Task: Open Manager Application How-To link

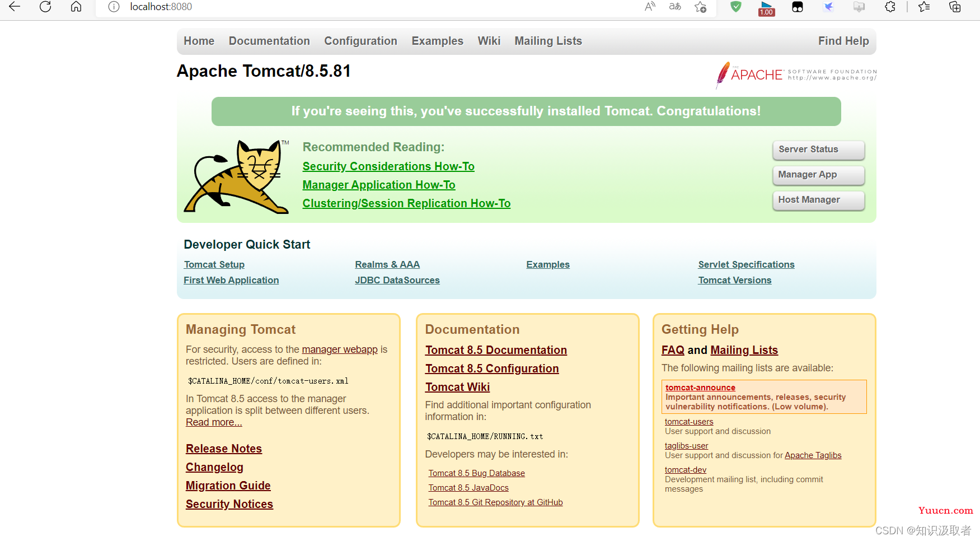Action: point(379,185)
